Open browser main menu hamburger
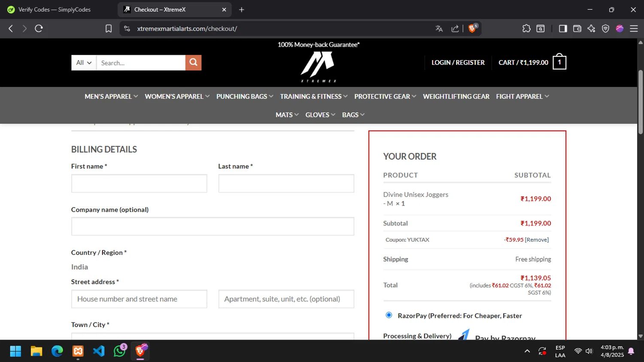The height and width of the screenshot is (362, 644). pos(634,28)
